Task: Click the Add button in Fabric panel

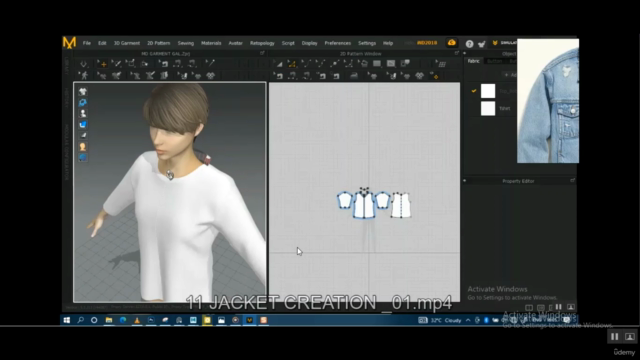Action: click(x=510, y=75)
